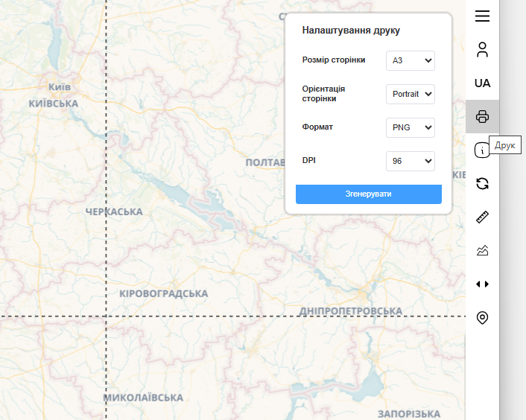Image resolution: width=526 pixels, height=420 pixels.
Task: Click the user profile icon
Action: click(482, 50)
